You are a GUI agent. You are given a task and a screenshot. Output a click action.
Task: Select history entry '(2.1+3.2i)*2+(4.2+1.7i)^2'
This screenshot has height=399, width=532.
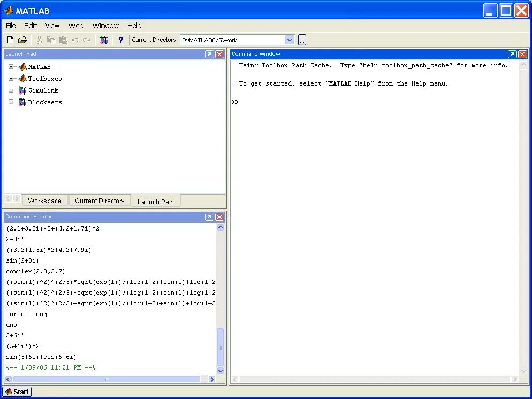click(x=52, y=228)
